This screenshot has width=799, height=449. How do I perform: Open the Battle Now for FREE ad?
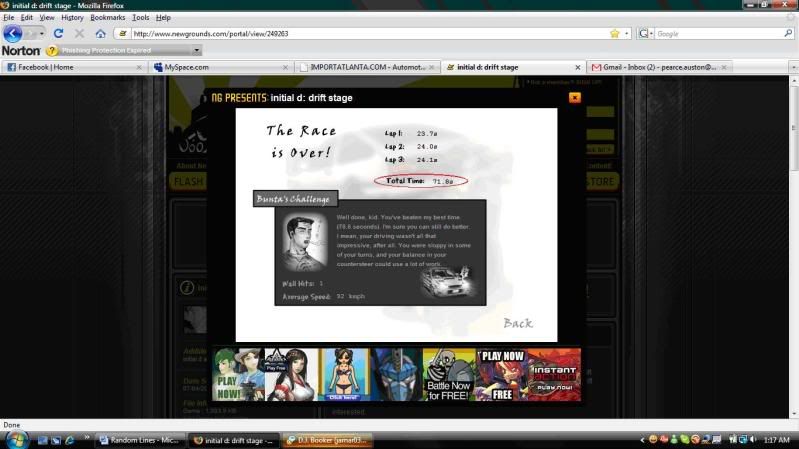(x=448, y=375)
